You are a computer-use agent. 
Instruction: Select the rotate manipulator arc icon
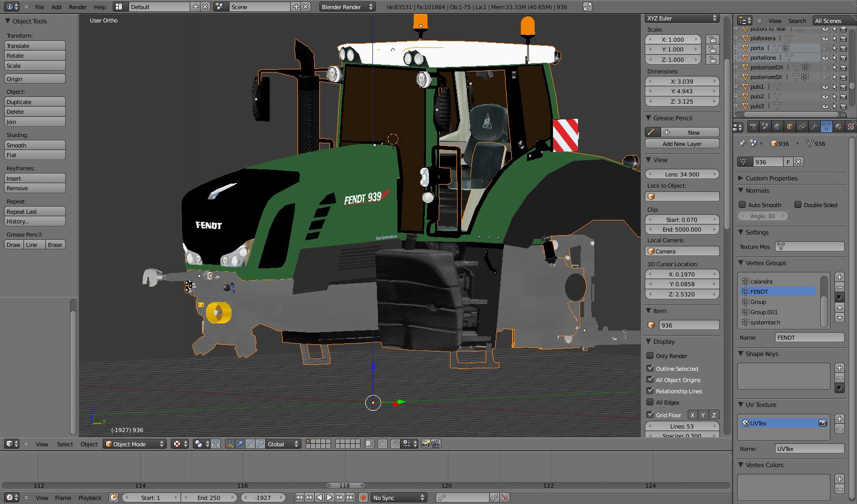click(249, 444)
